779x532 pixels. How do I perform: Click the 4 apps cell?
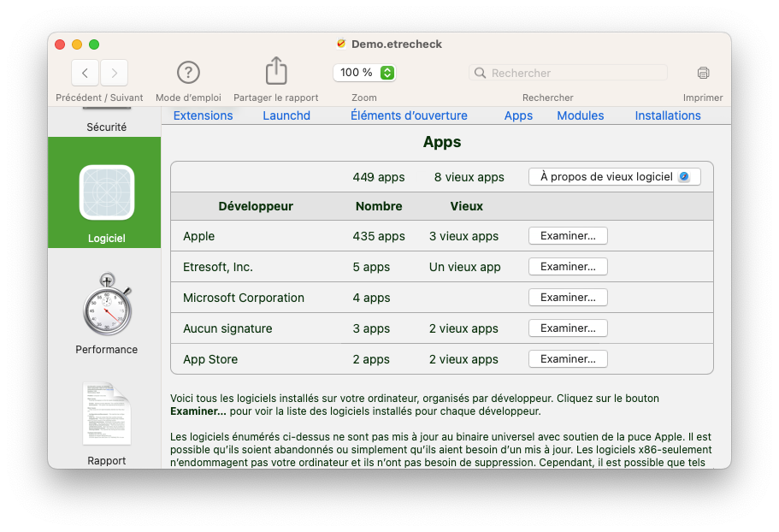click(x=372, y=298)
